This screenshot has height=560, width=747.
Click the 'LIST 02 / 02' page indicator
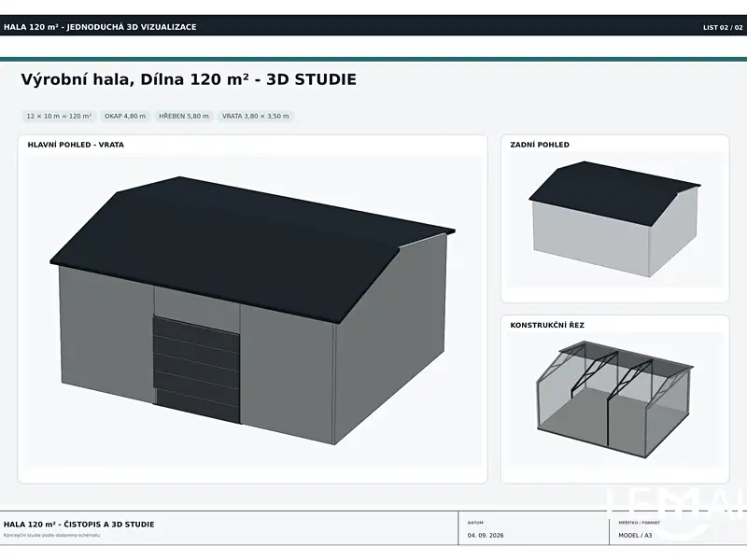(723, 28)
